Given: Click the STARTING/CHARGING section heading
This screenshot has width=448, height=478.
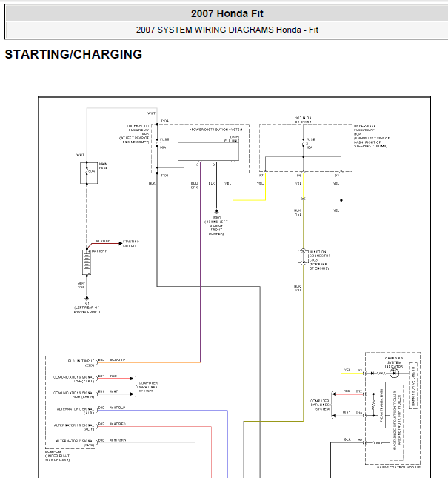Looking at the screenshot, I should click(73, 54).
